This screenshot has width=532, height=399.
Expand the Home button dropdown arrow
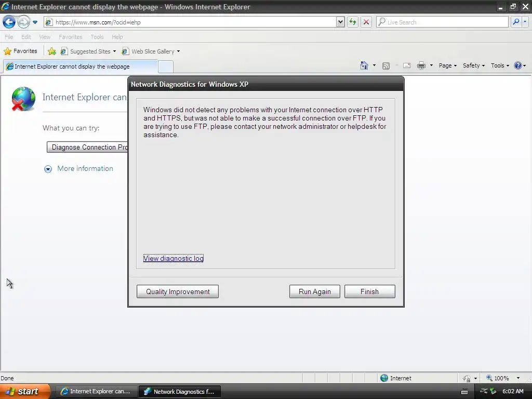pos(374,65)
